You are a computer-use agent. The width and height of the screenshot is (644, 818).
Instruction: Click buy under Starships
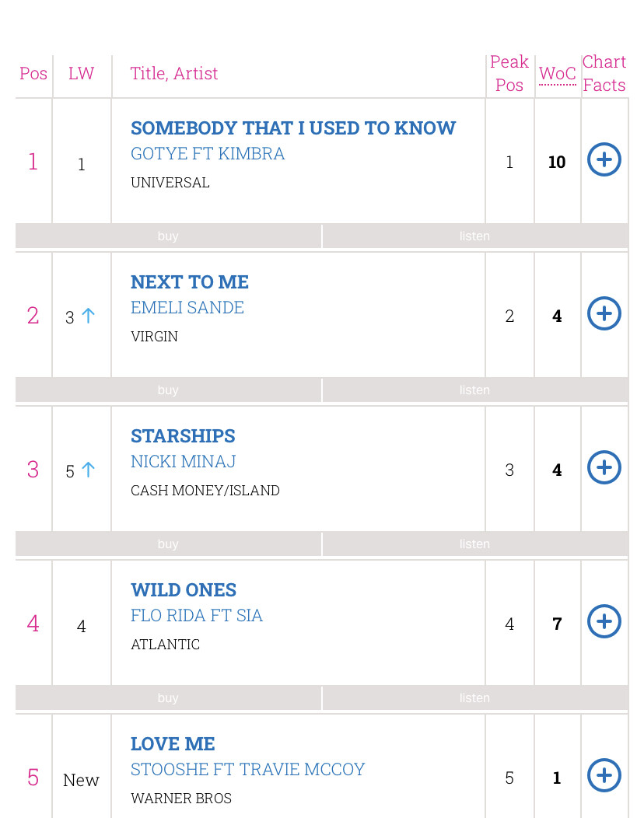click(168, 544)
